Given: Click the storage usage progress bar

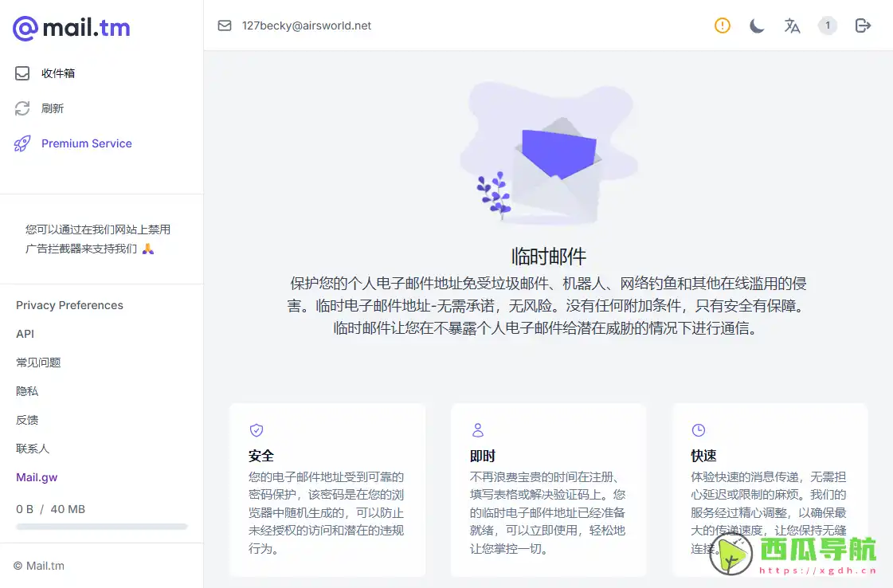Looking at the screenshot, I should (x=101, y=527).
